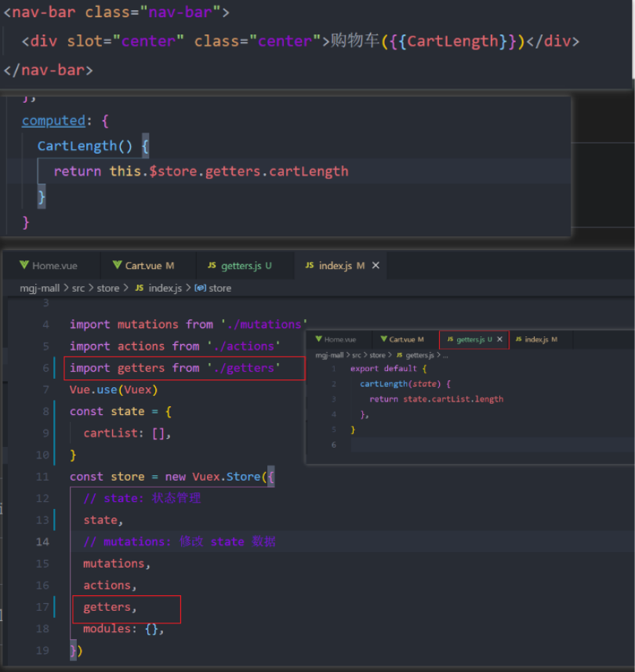Image resolution: width=635 pixels, height=672 pixels.
Task: Click import mutations from './mutations' line
Action: click(188, 325)
